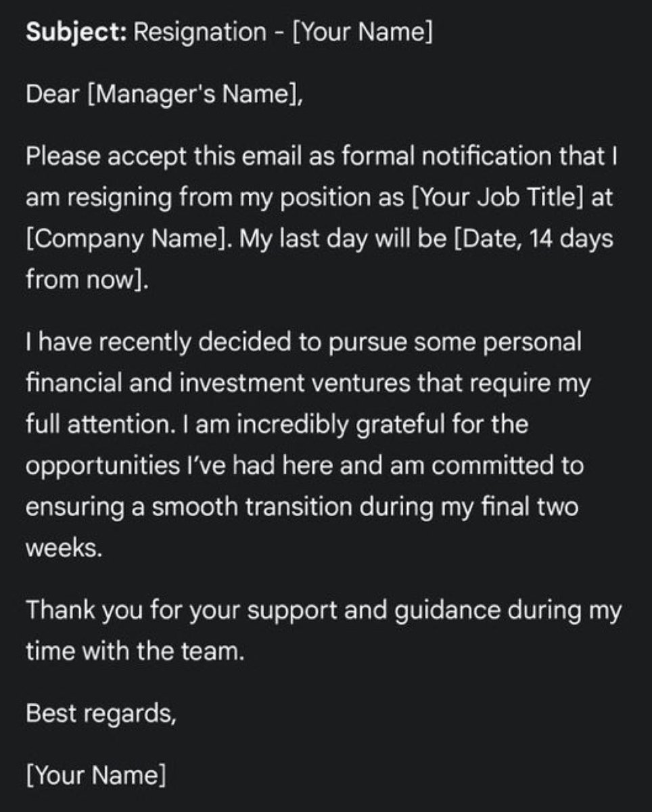Click the "Best regards," sign-off
This screenshot has height=812, width=652.
click(101, 714)
